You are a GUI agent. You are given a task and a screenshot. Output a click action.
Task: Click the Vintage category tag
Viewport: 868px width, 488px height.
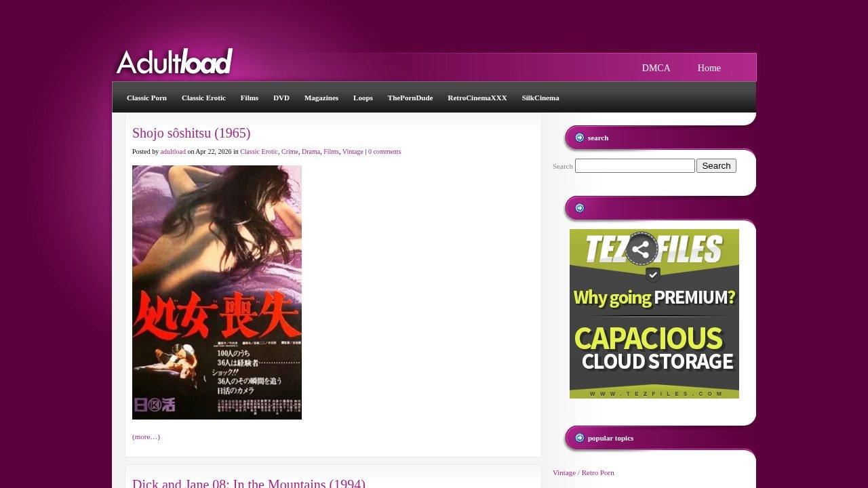[x=353, y=152]
